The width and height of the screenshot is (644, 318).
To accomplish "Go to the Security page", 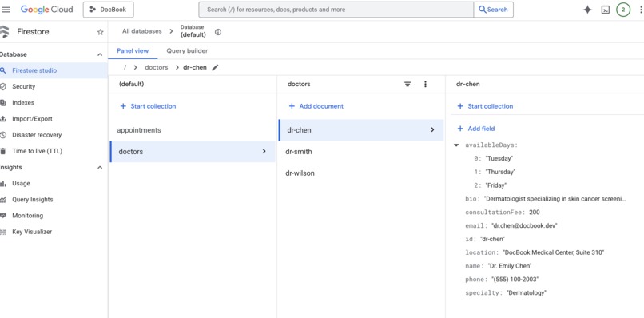I will [23, 86].
